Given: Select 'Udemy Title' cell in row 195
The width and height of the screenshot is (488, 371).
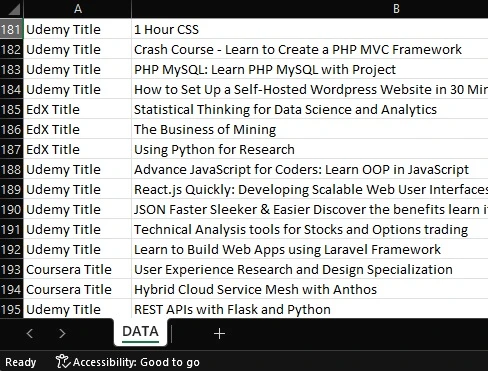Looking at the screenshot, I should 77,309.
